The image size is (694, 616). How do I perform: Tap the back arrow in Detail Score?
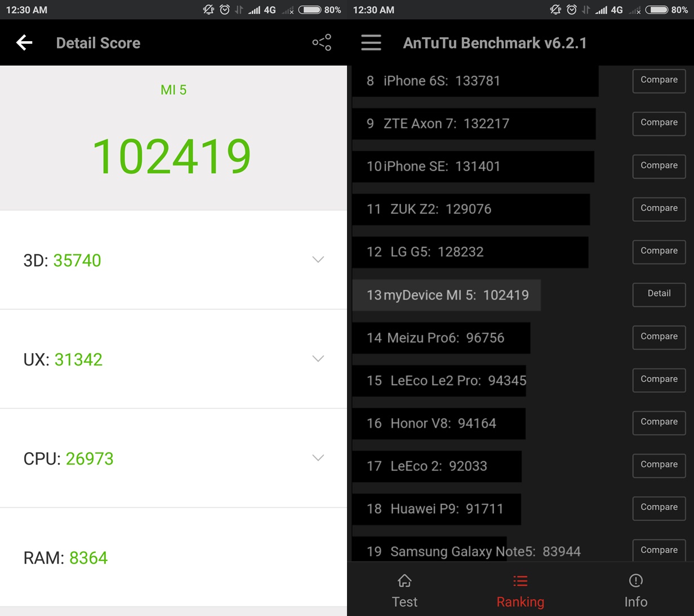[x=24, y=42]
